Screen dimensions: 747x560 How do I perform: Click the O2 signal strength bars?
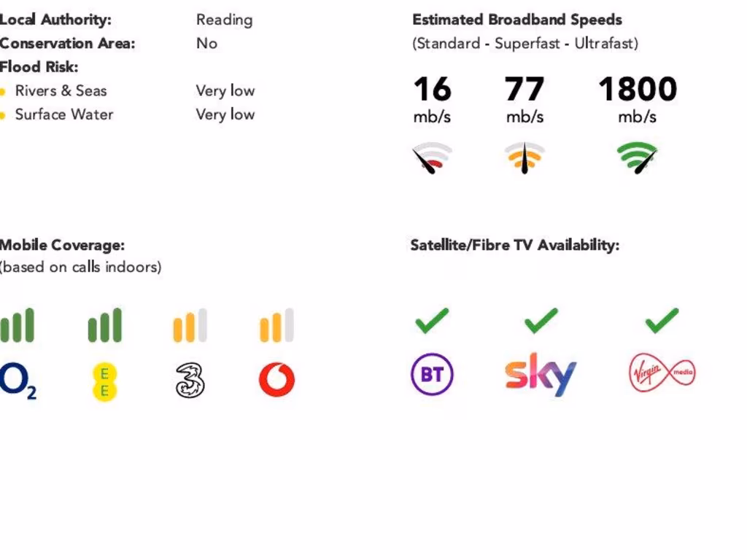[18, 325]
